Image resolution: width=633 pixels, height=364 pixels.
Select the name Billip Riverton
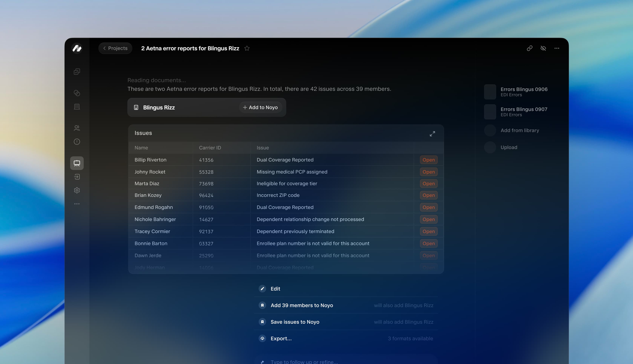coord(150,160)
